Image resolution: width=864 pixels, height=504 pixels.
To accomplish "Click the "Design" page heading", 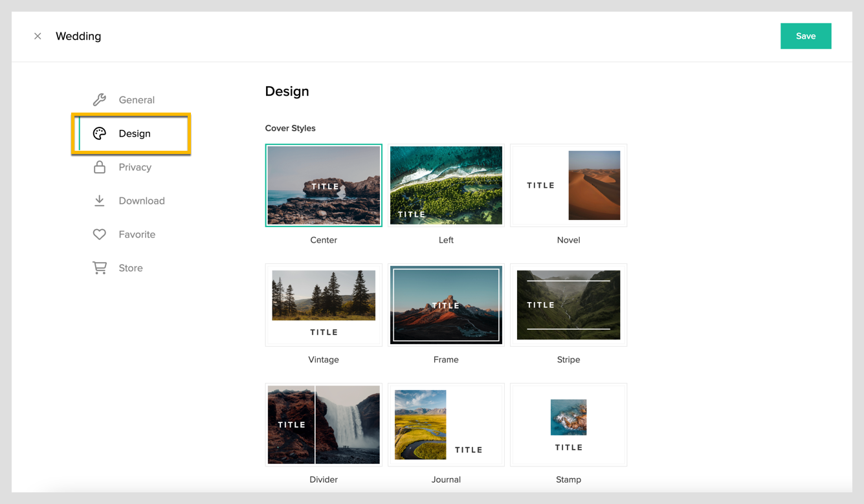I will click(x=287, y=91).
